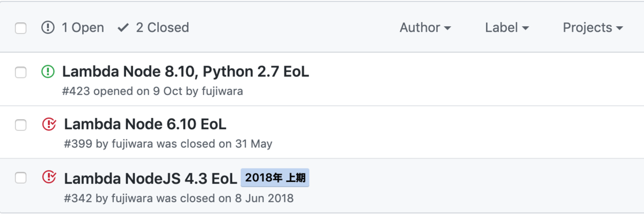Show the 1 Open issues list

pyautogui.click(x=72, y=27)
